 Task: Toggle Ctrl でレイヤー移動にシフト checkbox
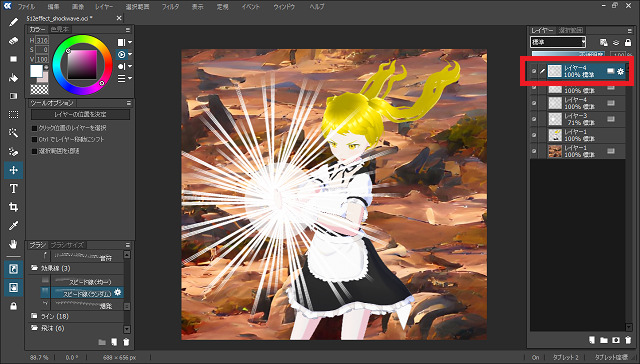[35, 140]
